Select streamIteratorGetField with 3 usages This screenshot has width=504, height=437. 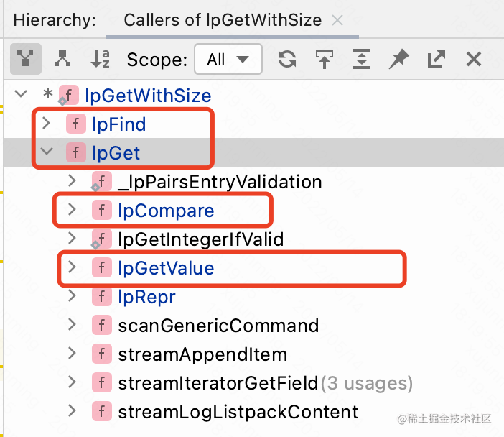coord(266,383)
